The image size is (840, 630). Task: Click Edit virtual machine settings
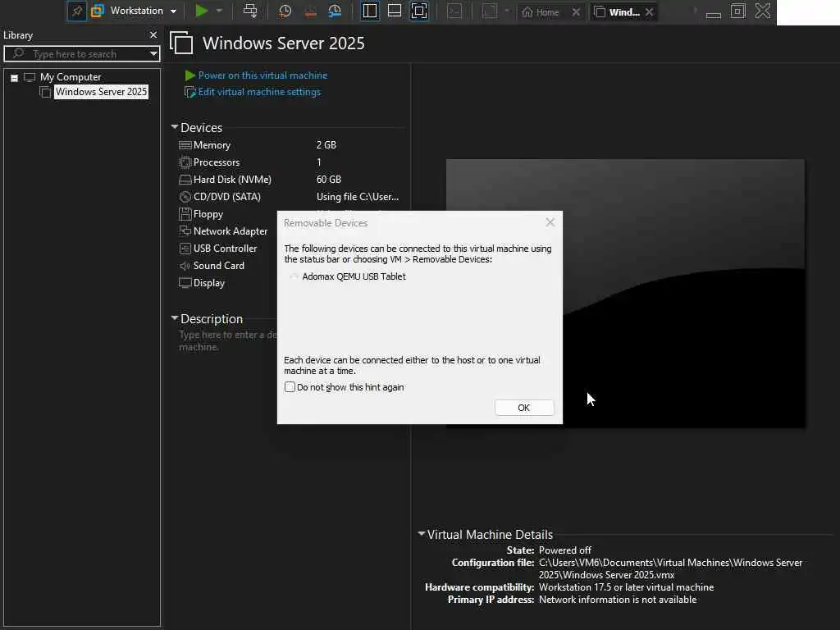[x=259, y=92]
